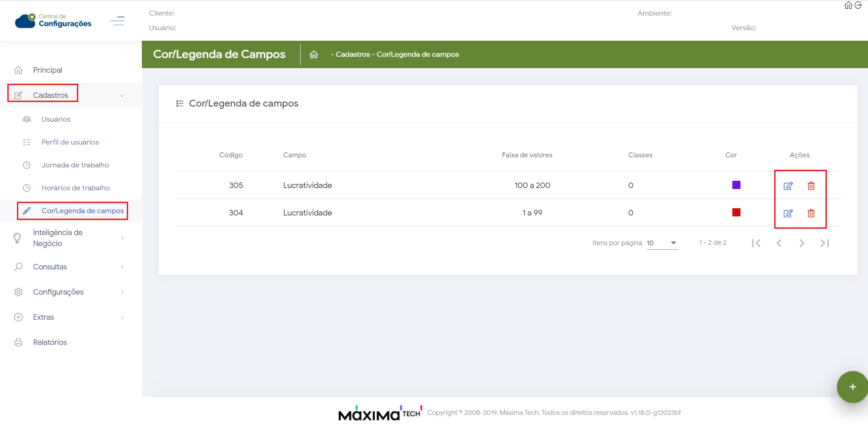The width and height of the screenshot is (868, 430).
Task: Open Jornada de trabalho from the sidebar
Action: click(x=75, y=165)
